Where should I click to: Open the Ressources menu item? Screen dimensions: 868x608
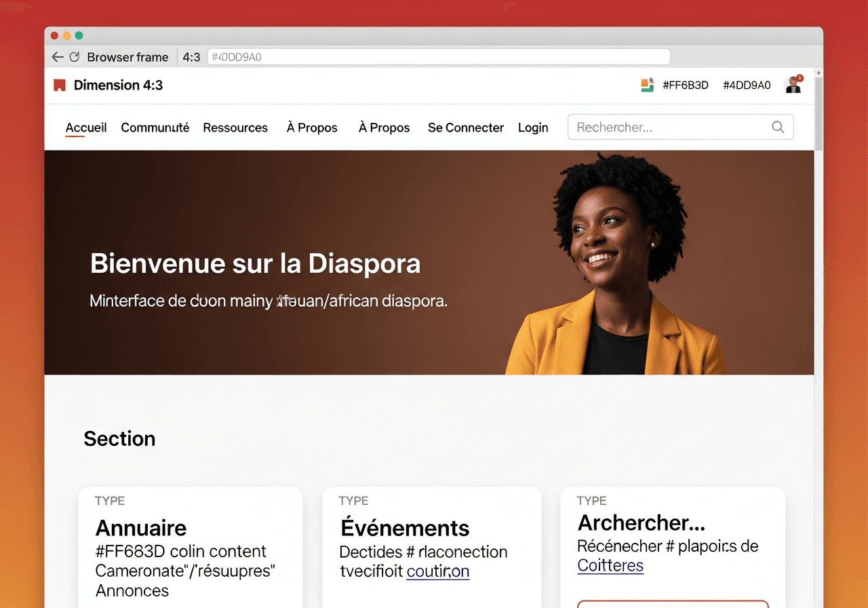235,128
